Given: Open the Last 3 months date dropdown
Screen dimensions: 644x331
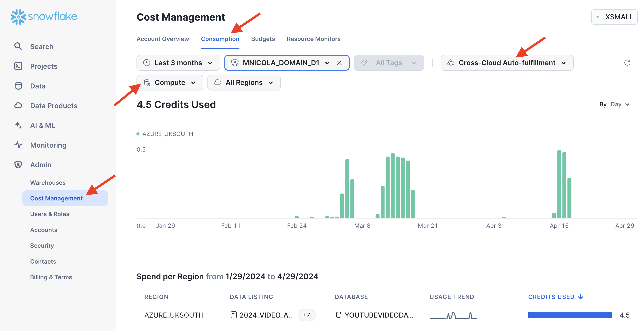Looking at the screenshot, I should 178,63.
